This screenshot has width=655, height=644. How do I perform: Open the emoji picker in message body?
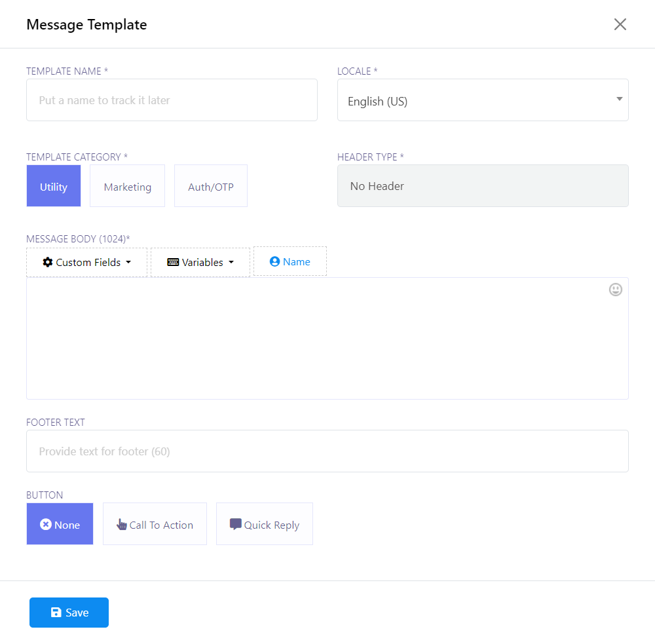pos(615,290)
